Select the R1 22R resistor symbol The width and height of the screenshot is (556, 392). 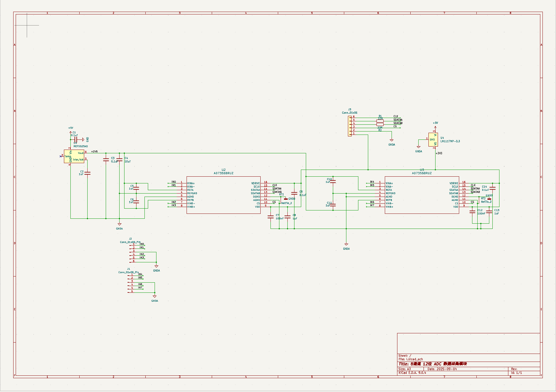pyautogui.click(x=380, y=121)
